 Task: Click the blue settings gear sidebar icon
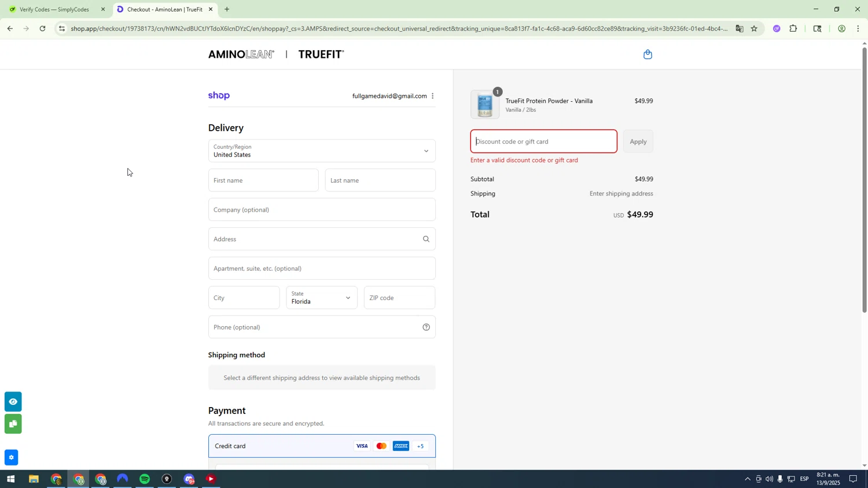pyautogui.click(x=12, y=458)
